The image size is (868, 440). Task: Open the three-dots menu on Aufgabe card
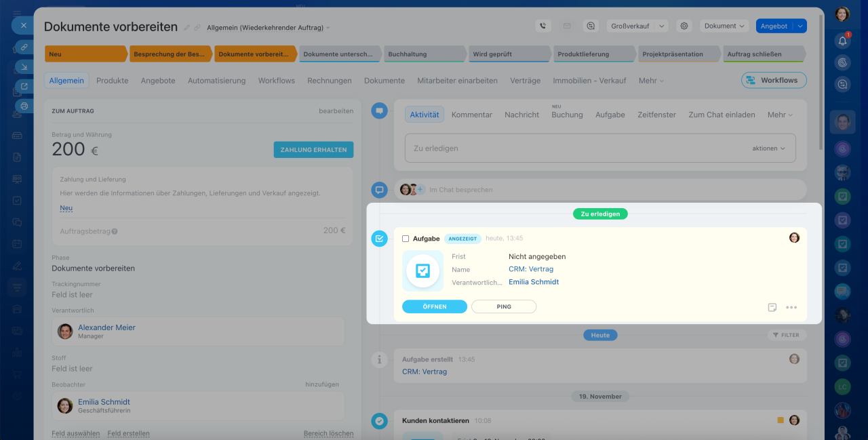(791, 307)
